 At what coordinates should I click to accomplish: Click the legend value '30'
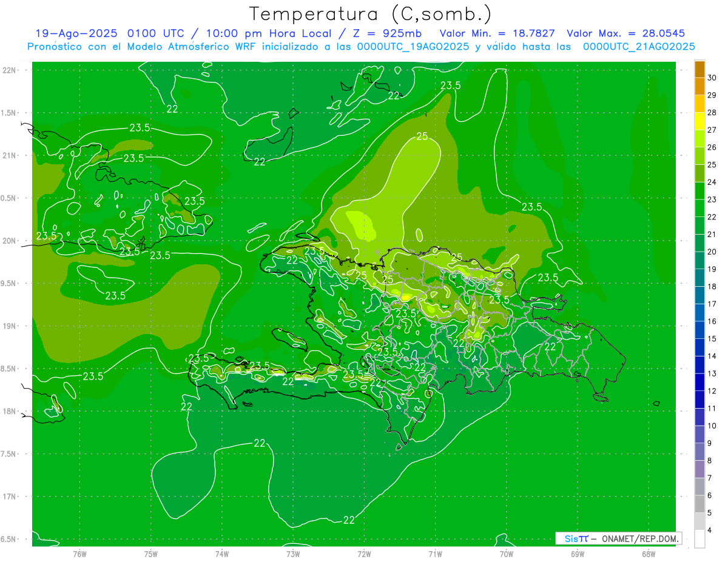tap(712, 78)
